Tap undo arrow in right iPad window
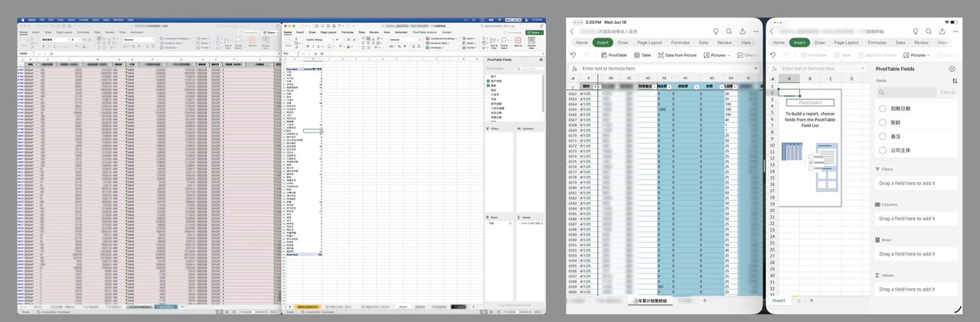The width and height of the screenshot is (980, 322). [x=773, y=55]
